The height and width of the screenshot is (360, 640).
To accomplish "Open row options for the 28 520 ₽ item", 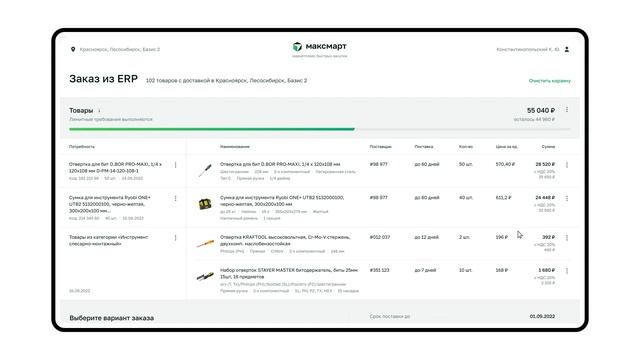I will coord(567,165).
